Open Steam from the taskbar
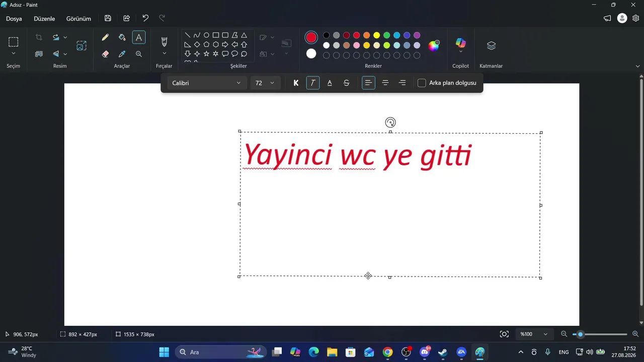Image resolution: width=644 pixels, height=362 pixels. tap(443, 352)
